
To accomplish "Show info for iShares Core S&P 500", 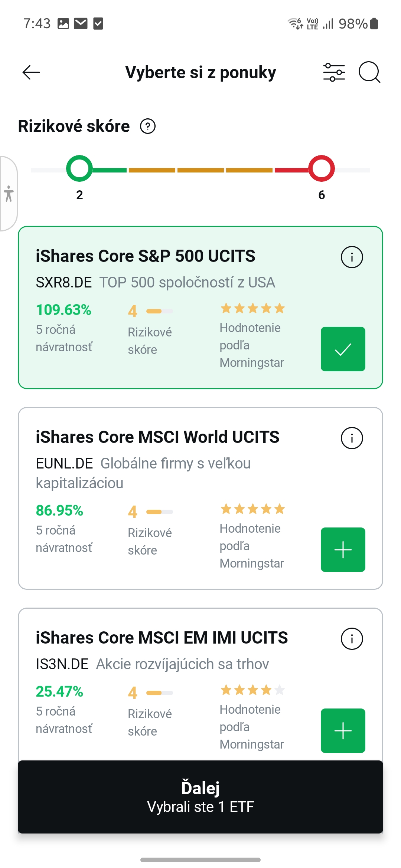I will 352,257.
